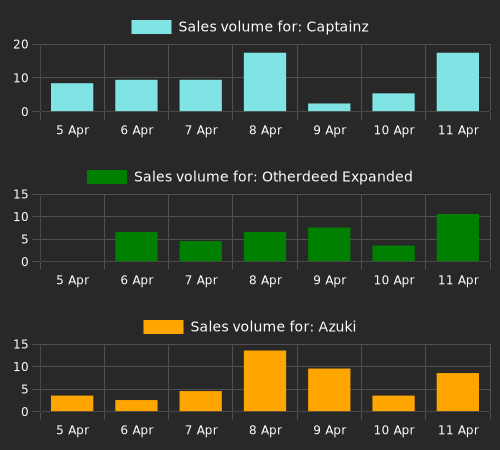This screenshot has height=450, width=500.
Task: Click the '11 Apr' label under Azuki chart
Action: click(458, 430)
